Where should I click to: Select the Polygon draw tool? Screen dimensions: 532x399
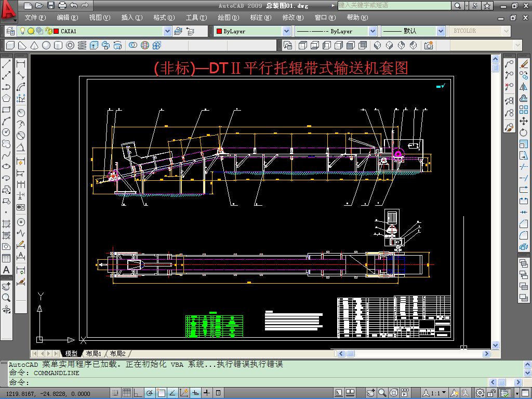(x=6, y=98)
